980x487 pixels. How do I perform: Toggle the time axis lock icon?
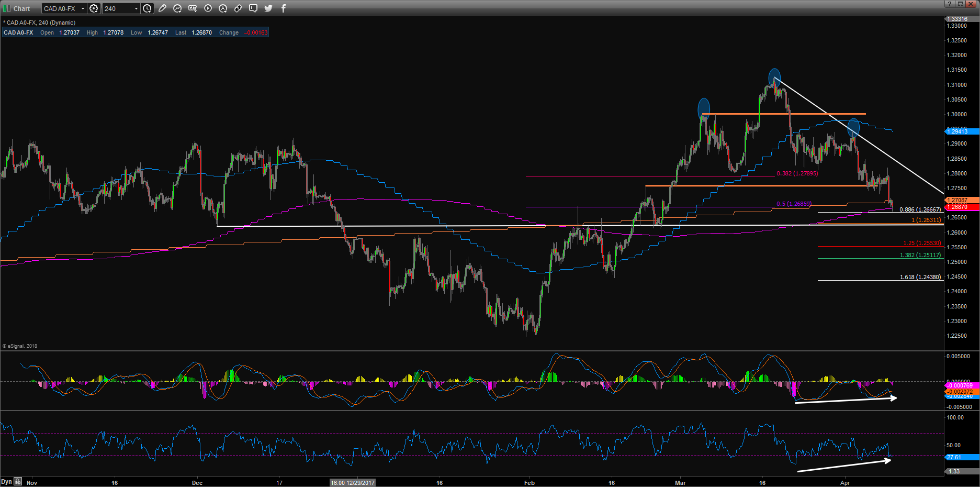(x=18, y=482)
